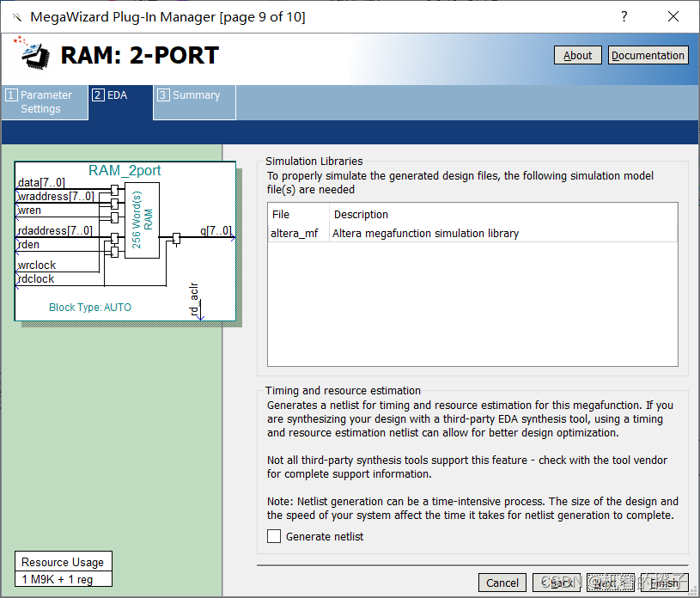
Task: Click the Cancel button
Action: pyautogui.click(x=502, y=583)
